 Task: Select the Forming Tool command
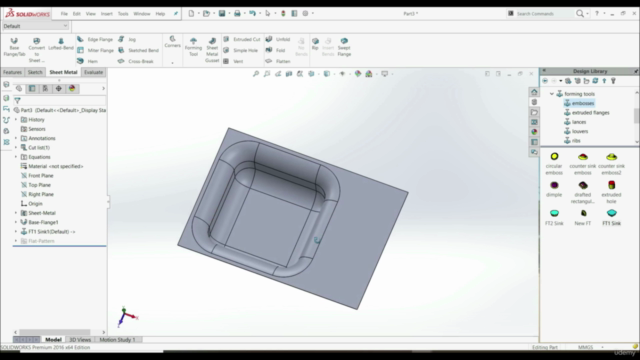(x=193, y=47)
